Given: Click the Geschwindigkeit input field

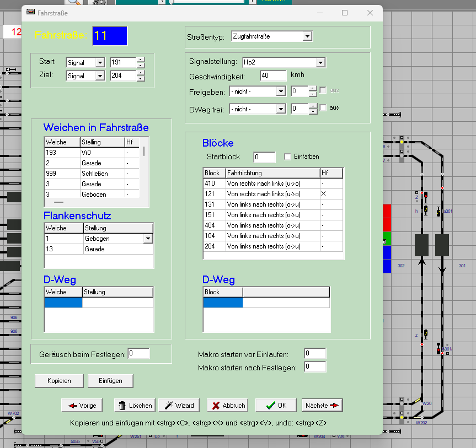Looking at the screenshot, I should [273, 75].
